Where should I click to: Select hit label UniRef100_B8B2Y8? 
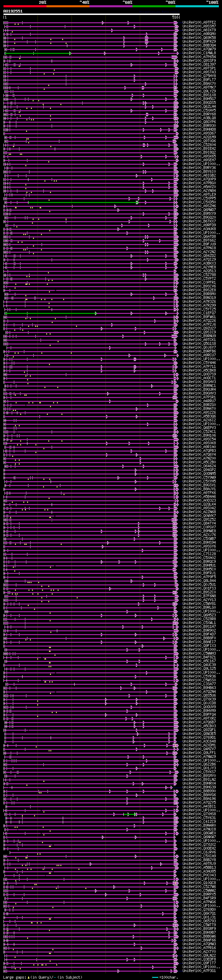pos(199,860)
